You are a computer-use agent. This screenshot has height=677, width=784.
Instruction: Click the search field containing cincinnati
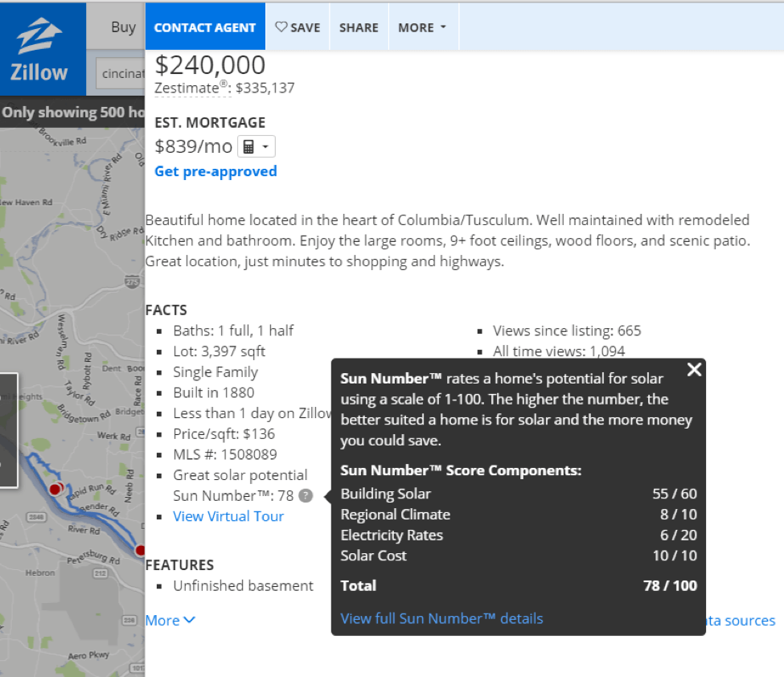121,73
